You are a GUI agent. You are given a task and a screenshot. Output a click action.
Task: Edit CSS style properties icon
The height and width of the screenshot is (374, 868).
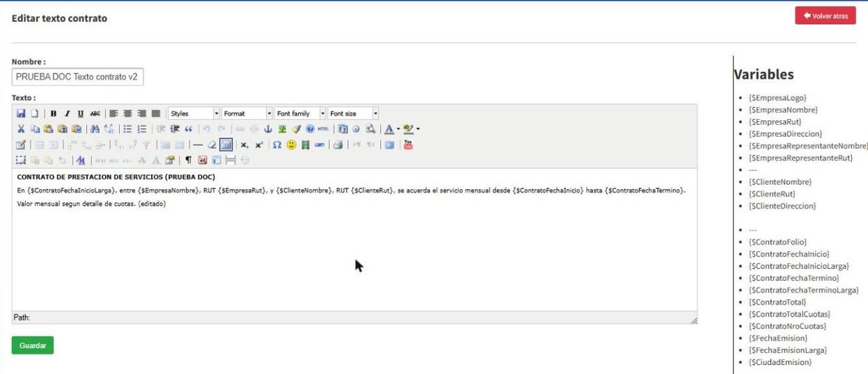80,160
